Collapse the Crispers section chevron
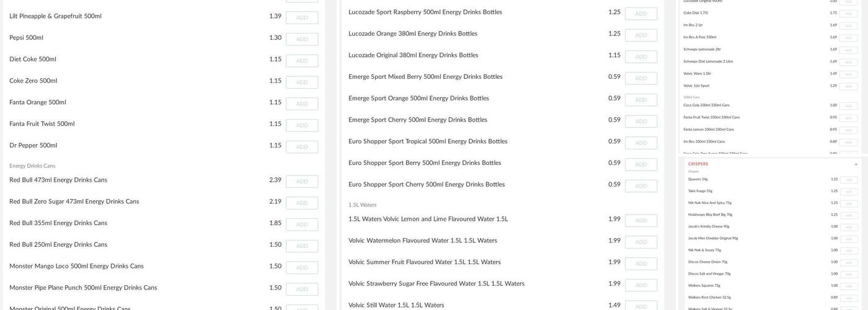Screen dimensions: 868x310 coord(856,164)
